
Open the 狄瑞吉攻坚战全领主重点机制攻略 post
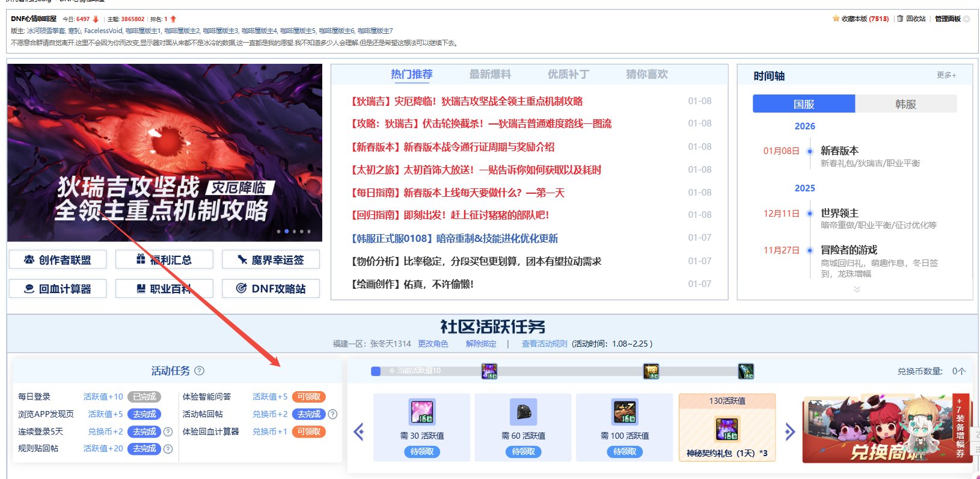467,101
